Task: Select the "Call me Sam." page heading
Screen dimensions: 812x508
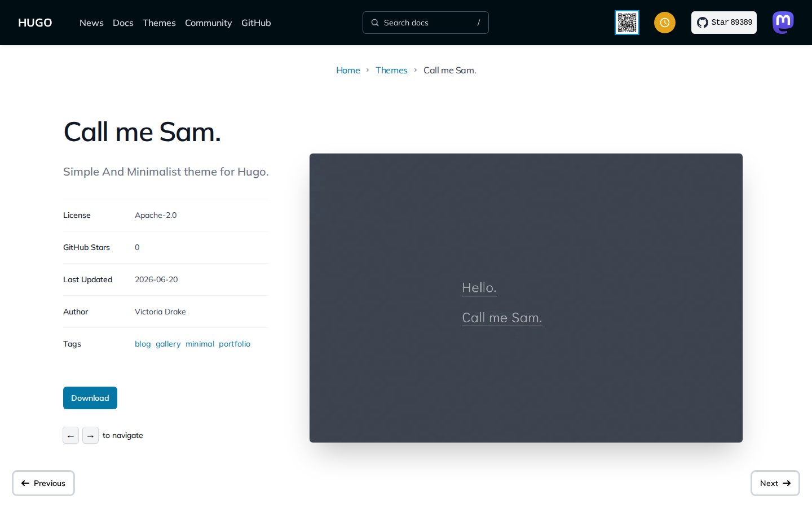Action: (142, 132)
